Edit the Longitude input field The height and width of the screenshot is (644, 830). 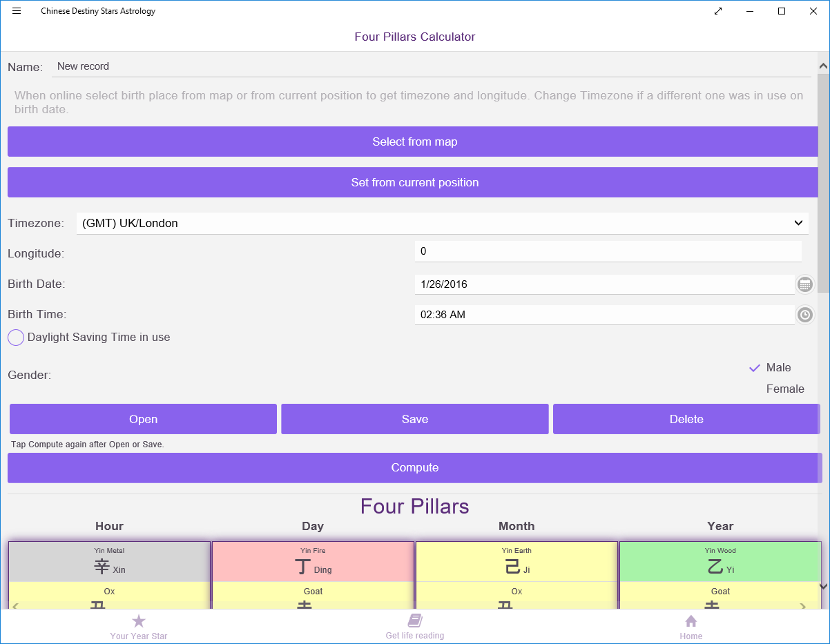pyautogui.click(x=608, y=251)
